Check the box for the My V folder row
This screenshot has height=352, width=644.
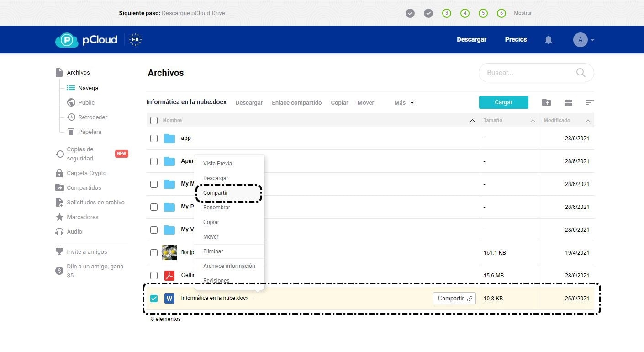[x=154, y=230]
